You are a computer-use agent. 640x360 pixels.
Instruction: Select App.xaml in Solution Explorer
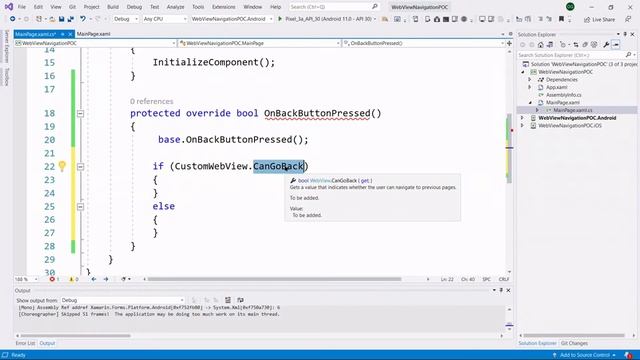[x=557, y=87]
